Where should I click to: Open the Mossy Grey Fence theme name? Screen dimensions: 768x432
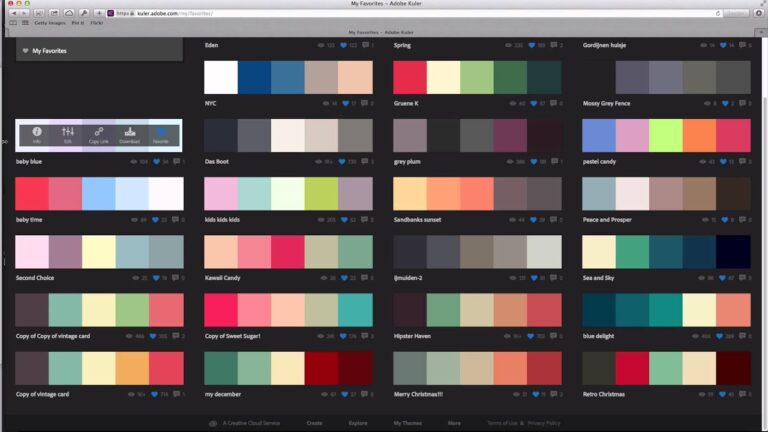(606, 103)
